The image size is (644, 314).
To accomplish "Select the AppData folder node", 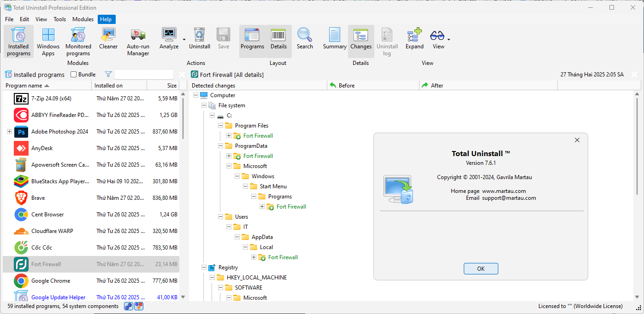I will [262, 237].
